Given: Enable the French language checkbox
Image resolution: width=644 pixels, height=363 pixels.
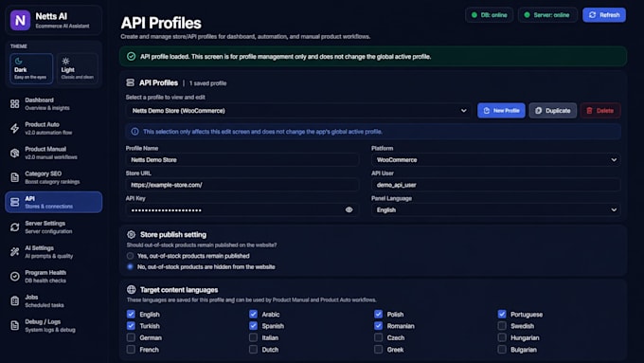Looking at the screenshot, I should tap(131, 350).
